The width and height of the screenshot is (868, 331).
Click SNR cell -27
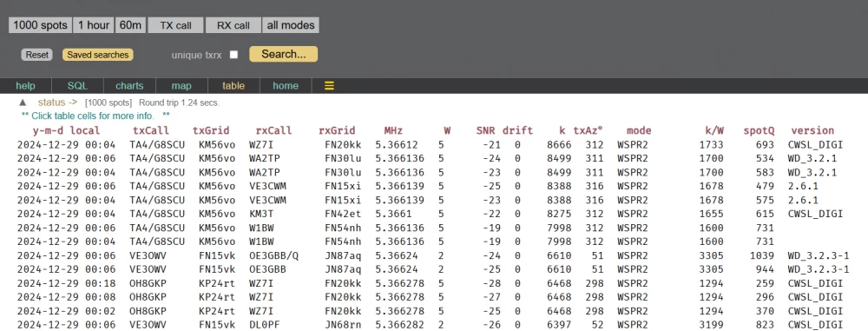click(x=491, y=297)
